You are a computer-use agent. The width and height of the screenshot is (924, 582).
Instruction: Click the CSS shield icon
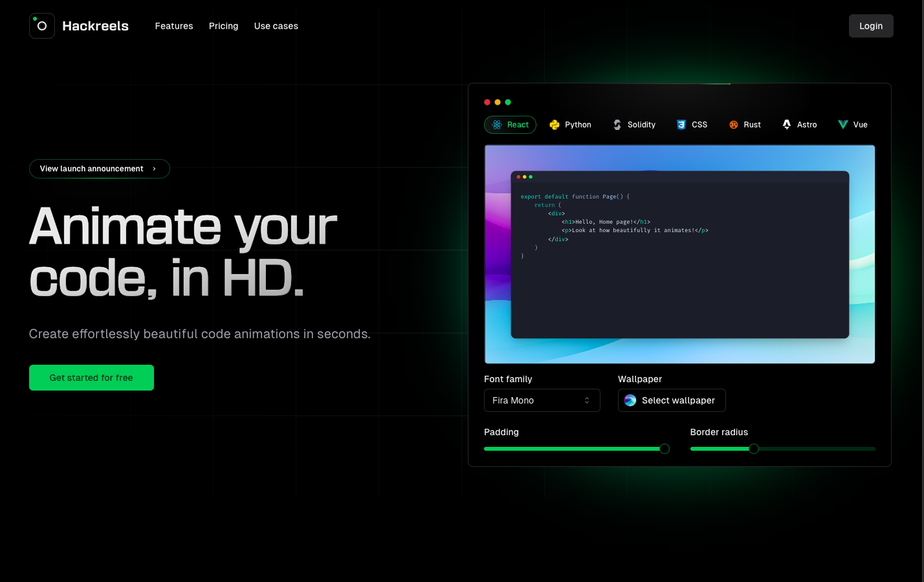tap(681, 125)
